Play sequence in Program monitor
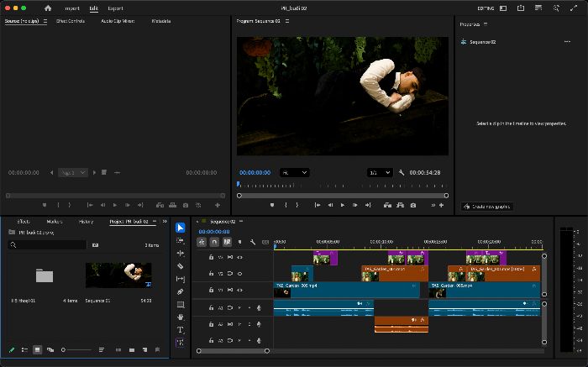588x367 pixels. [x=343, y=205]
